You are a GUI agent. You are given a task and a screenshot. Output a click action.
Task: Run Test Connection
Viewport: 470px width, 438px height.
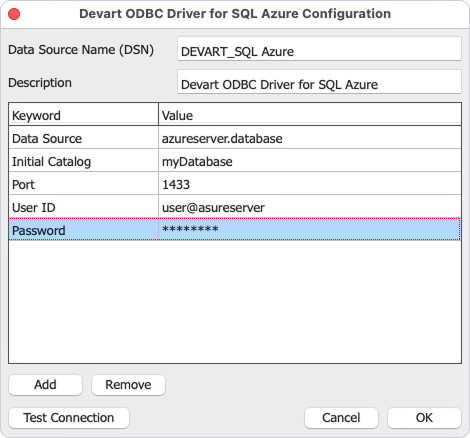69,418
